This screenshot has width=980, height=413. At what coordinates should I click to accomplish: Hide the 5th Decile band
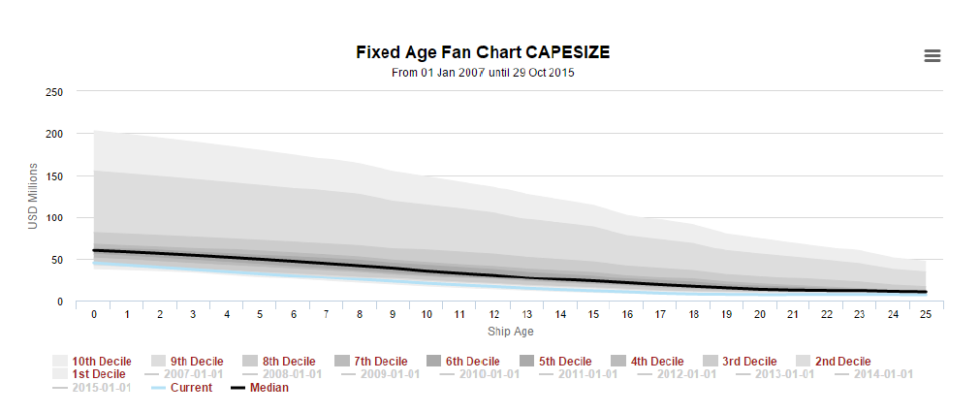pyautogui.click(x=564, y=362)
